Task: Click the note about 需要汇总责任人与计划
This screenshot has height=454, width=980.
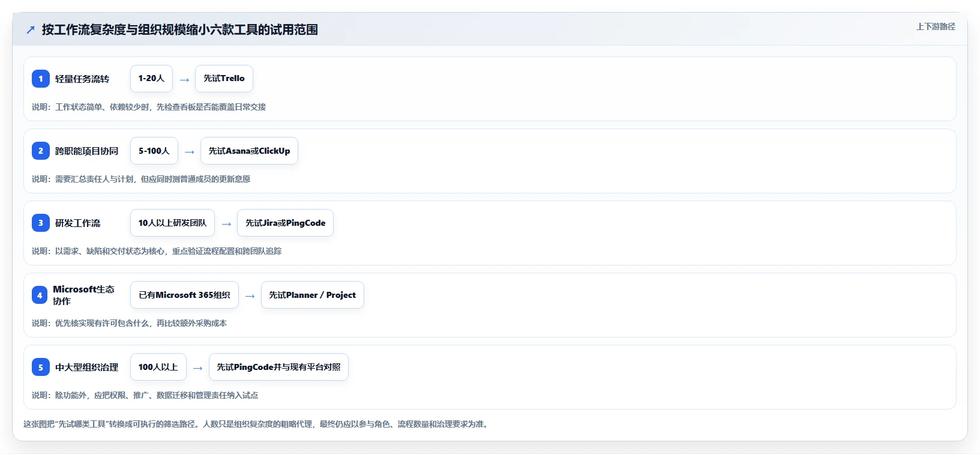Action: point(141,179)
